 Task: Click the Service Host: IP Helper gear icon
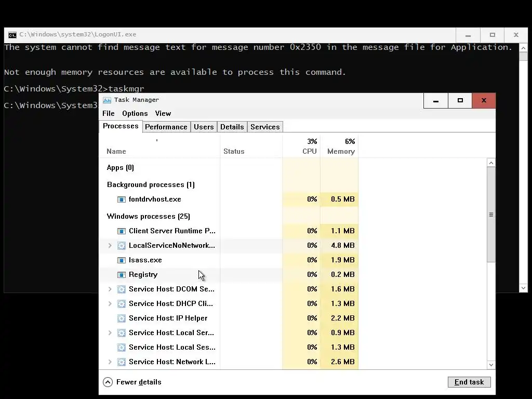click(121, 318)
